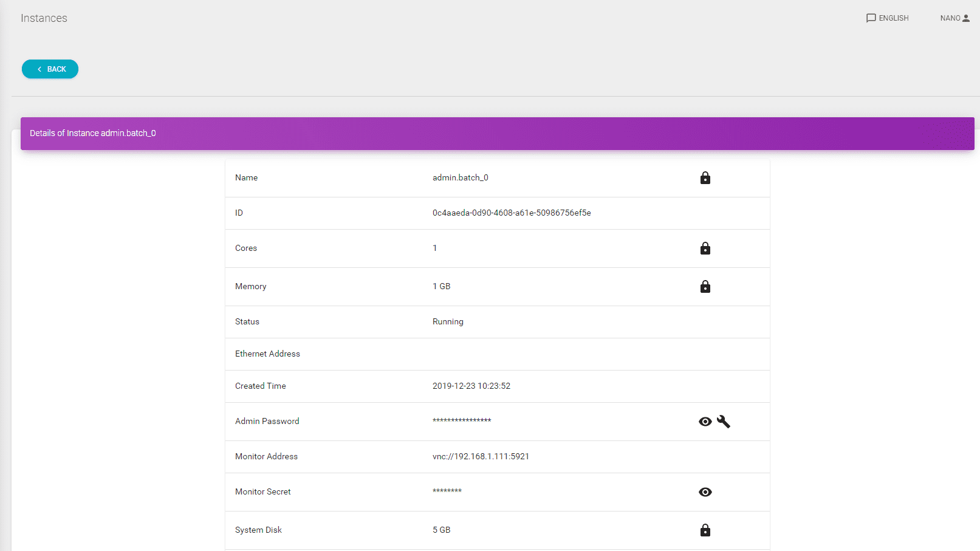Open the NANO user account menu
Screen dimensions: 980x551
coord(954,18)
